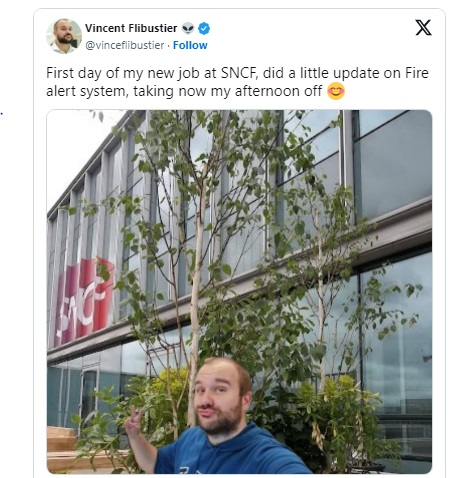Click the yellow-green bush in photo
The height and width of the screenshot is (478, 449).
click(173, 387)
